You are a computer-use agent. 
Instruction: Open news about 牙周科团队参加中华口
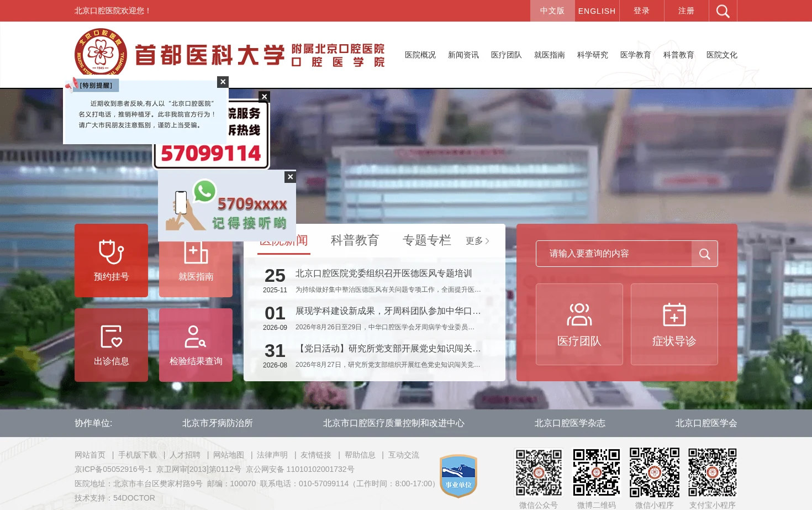tap(388, 311)
